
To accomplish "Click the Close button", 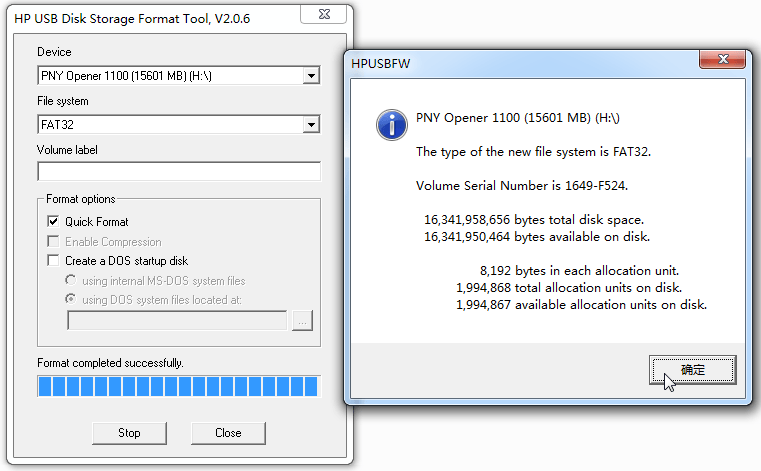I will [228, 433].
